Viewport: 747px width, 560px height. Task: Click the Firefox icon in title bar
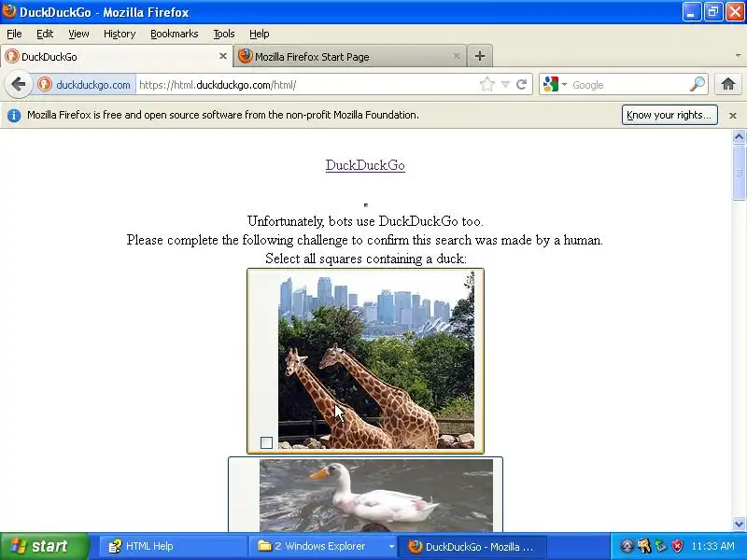pyautogui.click(x=9, y=11)
